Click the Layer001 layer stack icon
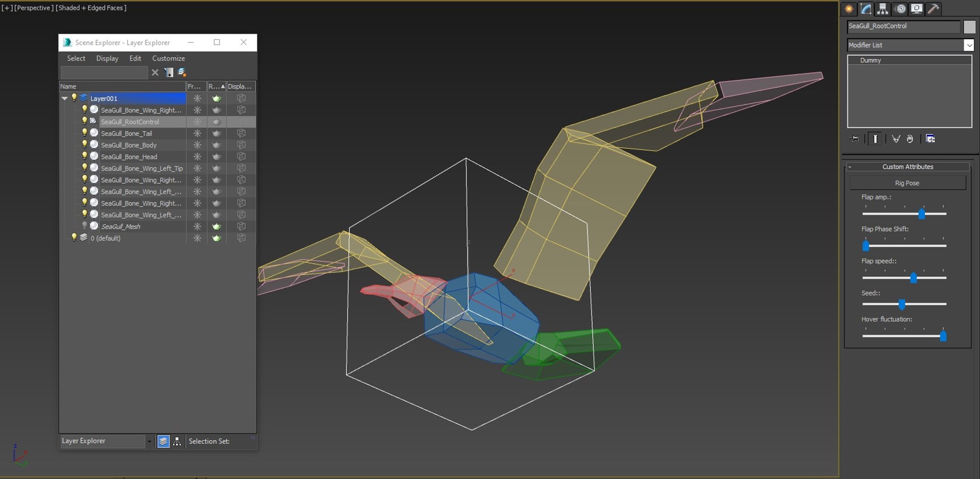980x479 pixels. [84, 98]
